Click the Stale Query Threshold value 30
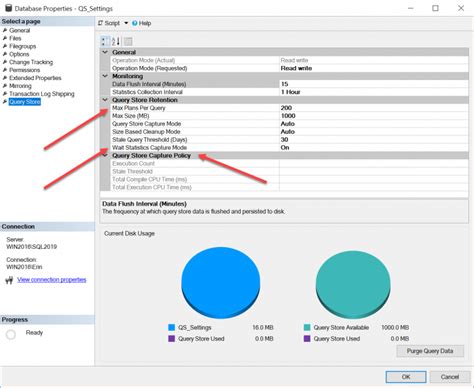Image resolution: width=474 pixels, height=388 pixels. tap(374, 140)
